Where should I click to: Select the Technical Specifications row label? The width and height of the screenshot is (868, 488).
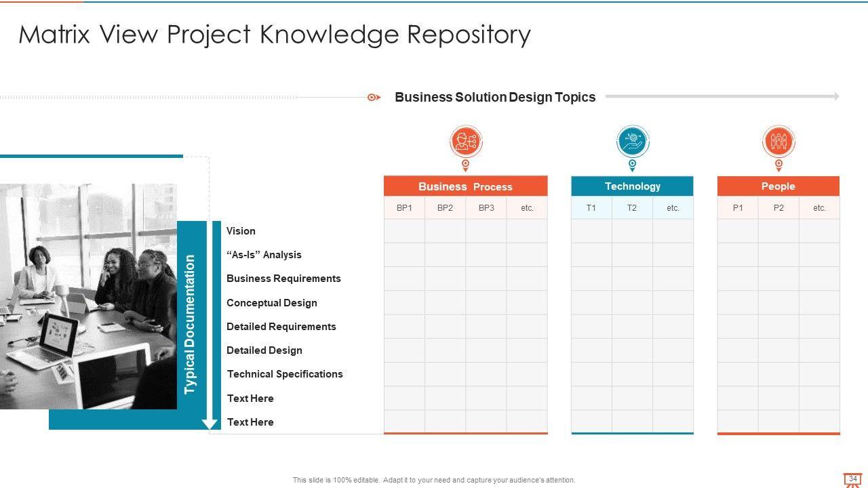coord(285,374)
